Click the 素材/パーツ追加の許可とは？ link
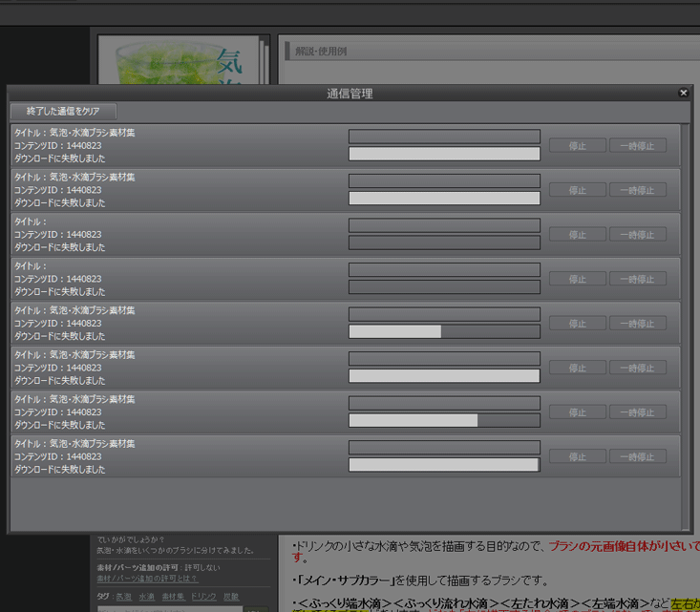Viewport: 700px width, 612px height. click(147, 578)
